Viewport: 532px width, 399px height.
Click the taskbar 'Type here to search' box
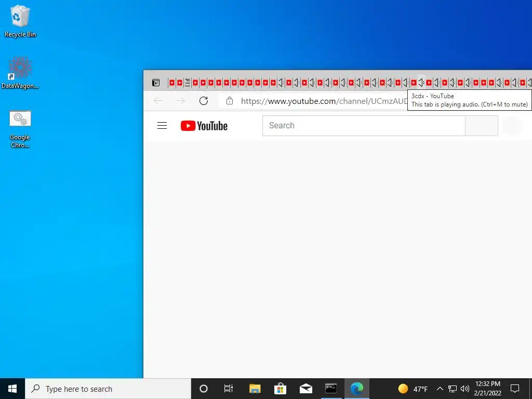[108, 389]
